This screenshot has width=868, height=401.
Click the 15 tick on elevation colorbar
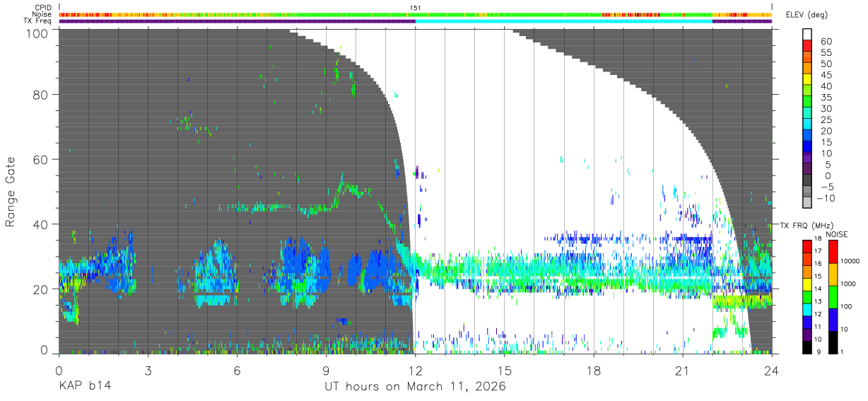click(827, 142)
